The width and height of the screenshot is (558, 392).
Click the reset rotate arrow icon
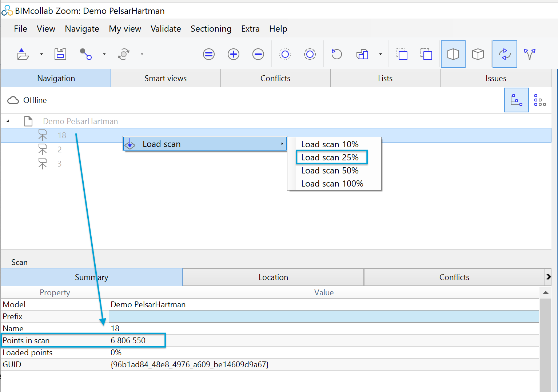[x=337, y=55]
